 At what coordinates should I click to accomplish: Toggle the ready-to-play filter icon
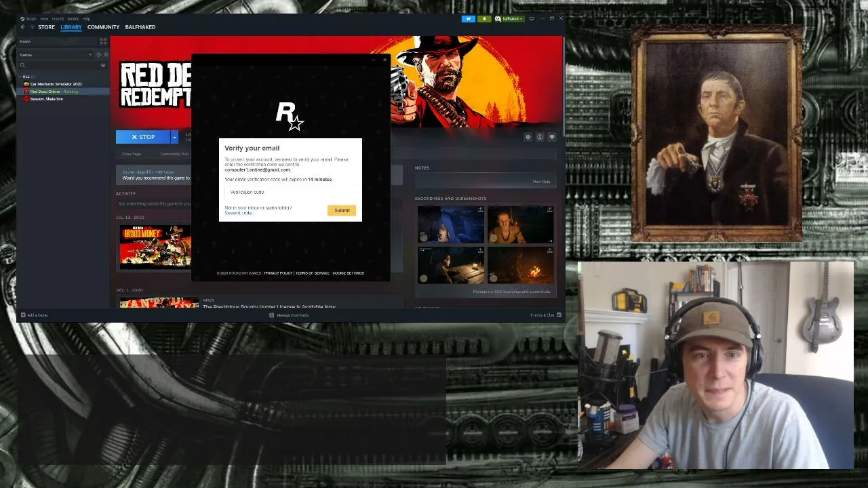105,54
